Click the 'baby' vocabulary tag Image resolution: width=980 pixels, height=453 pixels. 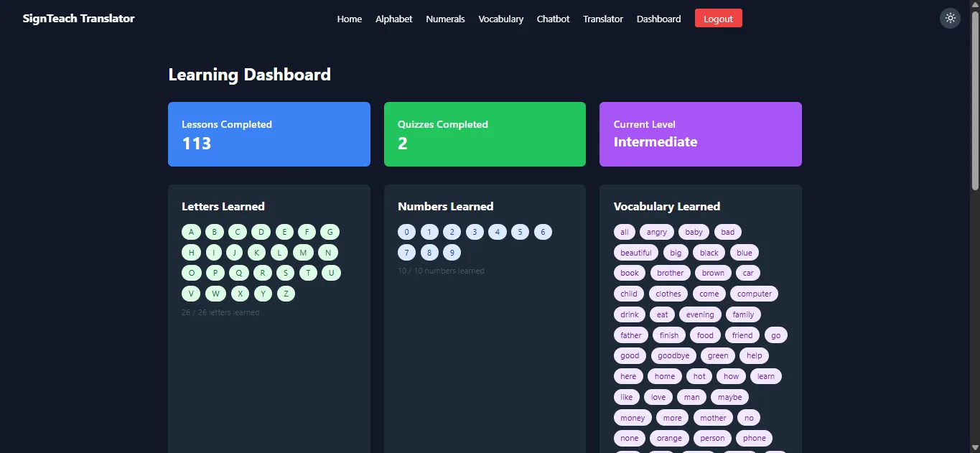click(x=694, y=232)
